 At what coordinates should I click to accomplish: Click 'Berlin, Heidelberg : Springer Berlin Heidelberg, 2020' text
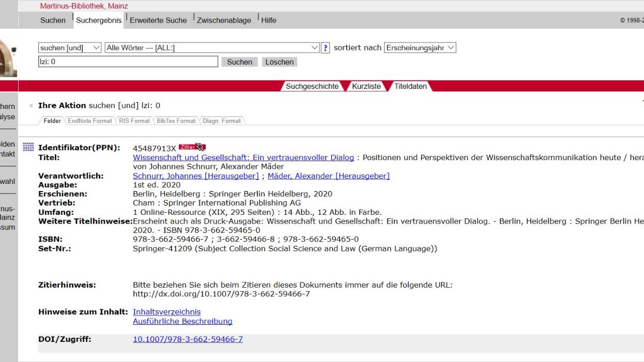pos(233,194)
